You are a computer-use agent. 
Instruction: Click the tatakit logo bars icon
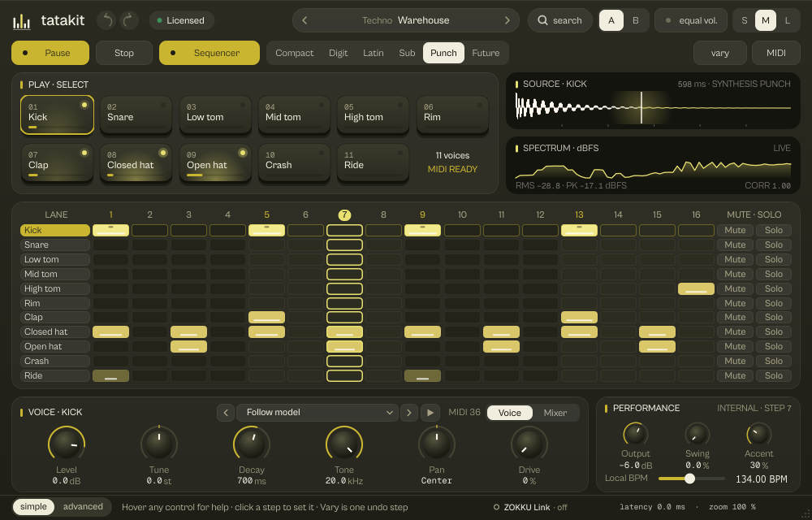pyautogui.click(x=22, y=21)
